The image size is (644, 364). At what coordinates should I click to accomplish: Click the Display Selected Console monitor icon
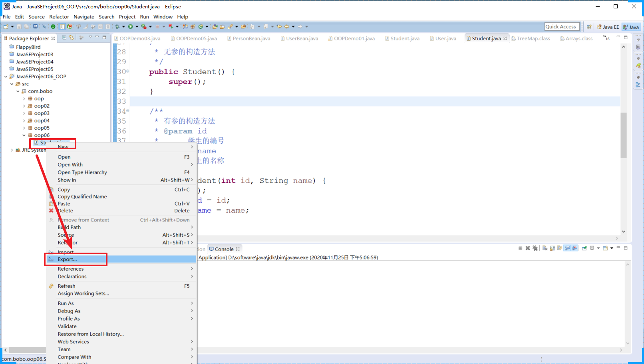point(592,248)
